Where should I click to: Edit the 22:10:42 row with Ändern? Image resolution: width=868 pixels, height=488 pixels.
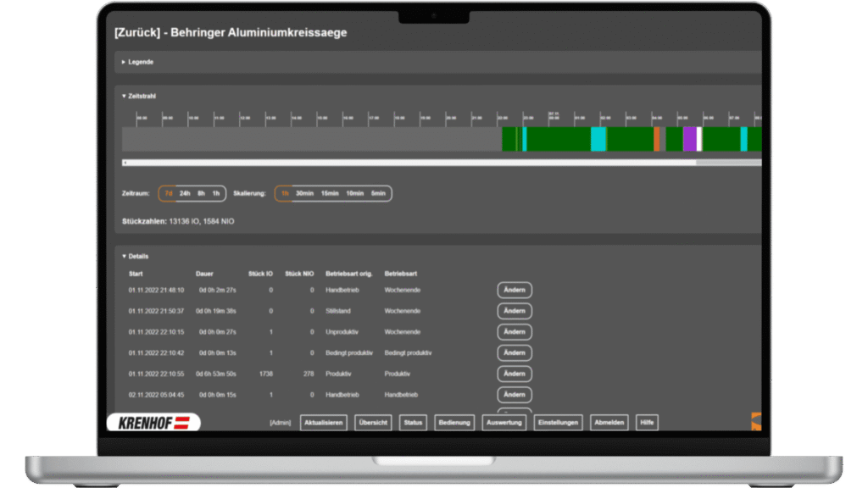pos(515,353)
